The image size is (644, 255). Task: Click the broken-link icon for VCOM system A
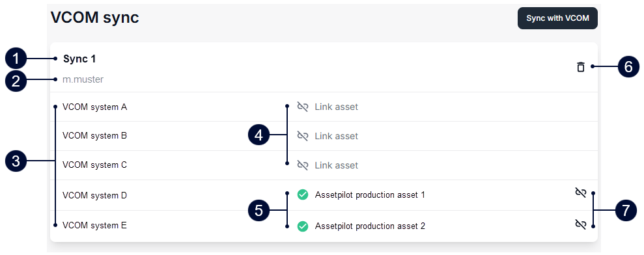[303, 107]
